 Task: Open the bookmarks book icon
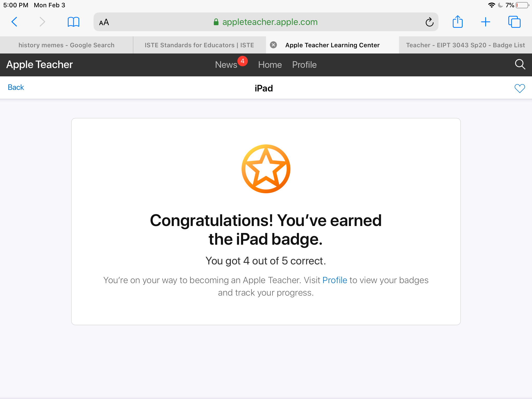[x=73, y=22]
